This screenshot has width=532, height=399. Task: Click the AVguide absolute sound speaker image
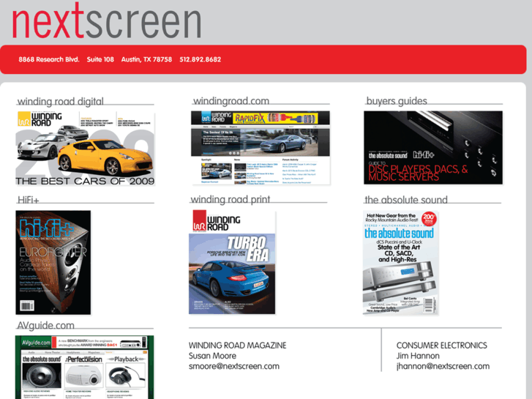[x=42, y=376]
